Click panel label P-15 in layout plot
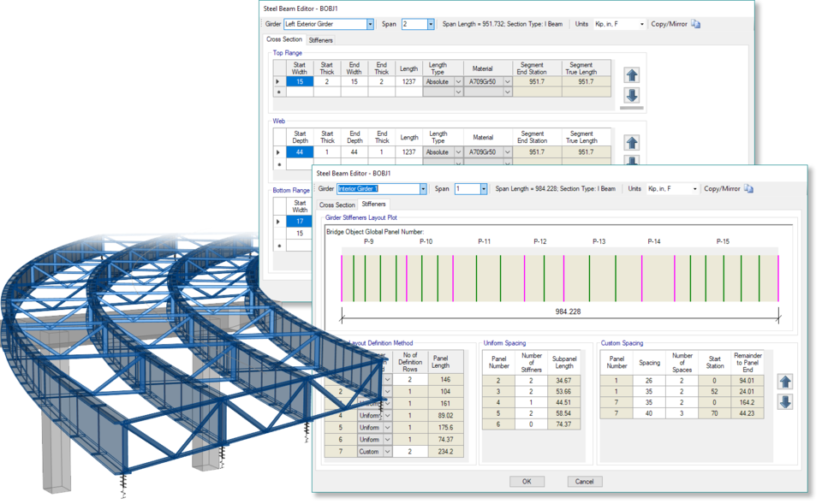822x504 pixels. pos(723,241)
